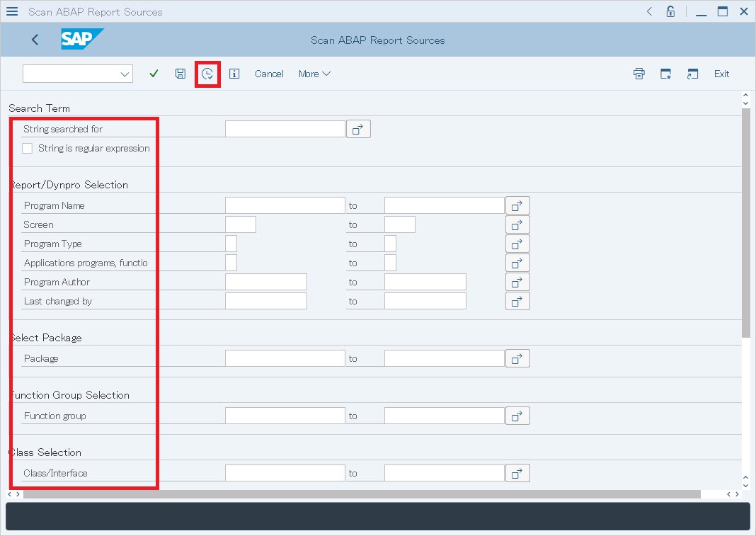
Task: Open multiple selection for Class/Interface
Action: pyautogui.click(x=517, y=473)
